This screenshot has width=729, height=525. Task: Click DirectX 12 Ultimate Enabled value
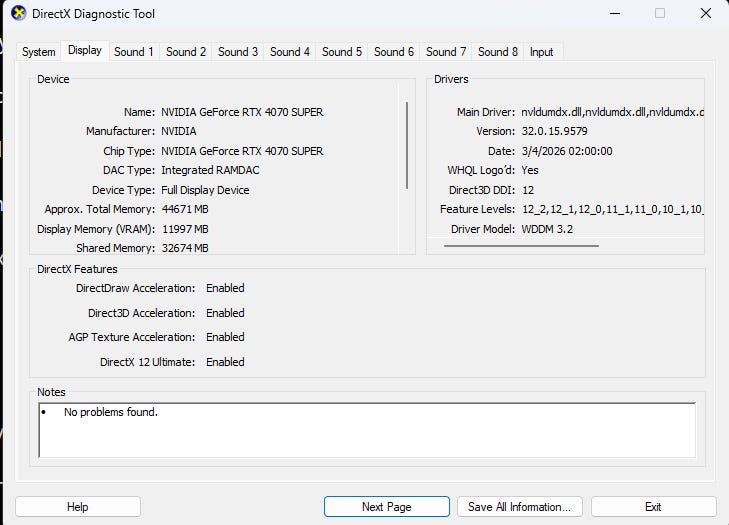[225, 362]
